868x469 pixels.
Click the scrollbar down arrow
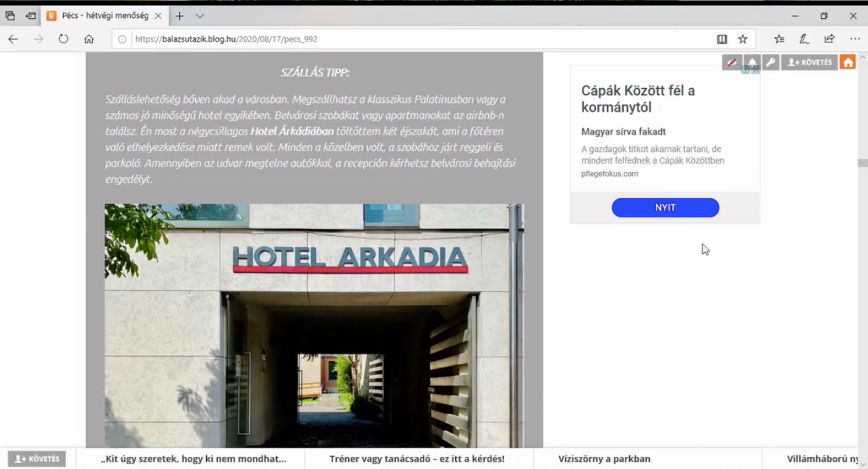pos(863,464)
